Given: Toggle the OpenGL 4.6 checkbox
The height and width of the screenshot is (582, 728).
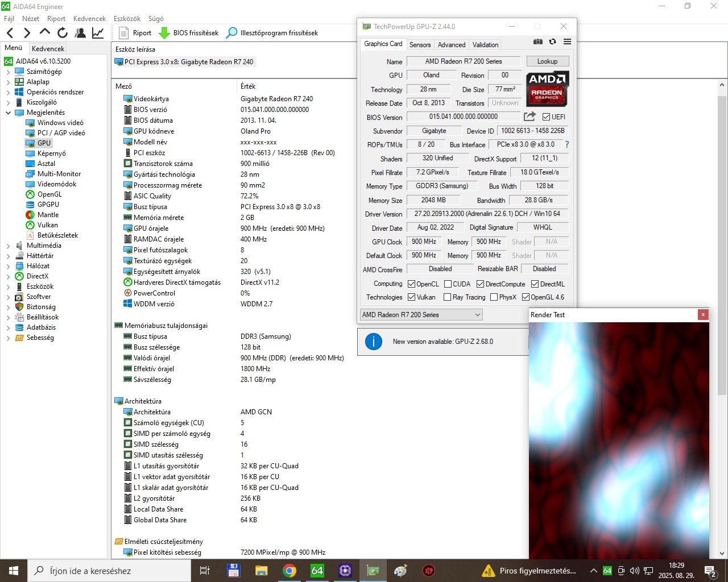Looking at the screenshot, I should [x=526, y=297].
